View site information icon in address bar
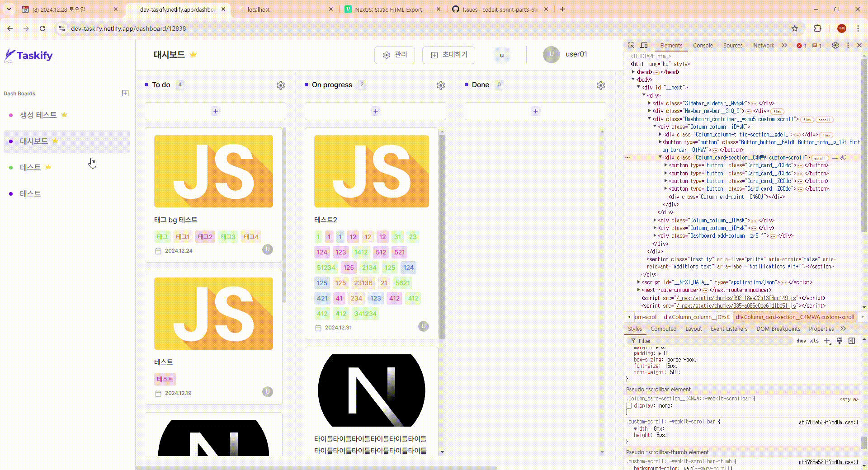The height and width of the screenshot is (470, 868). click(x=62, y=28)
